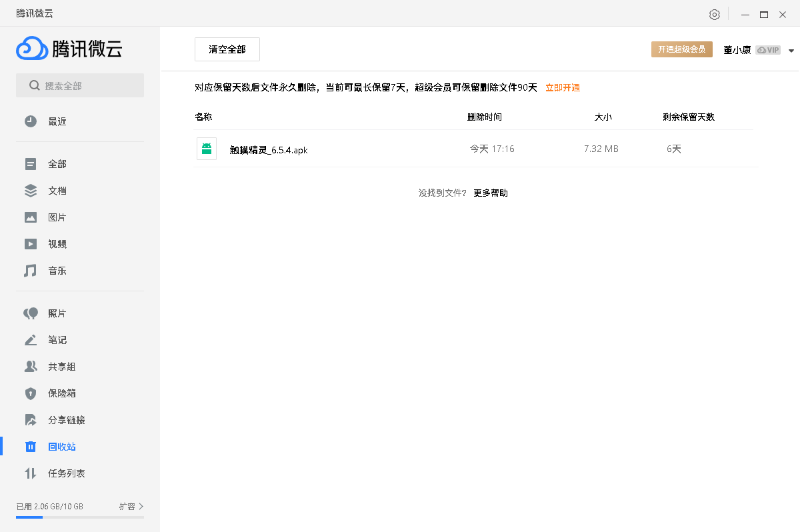Switch to the 最近 tab
This screenshot has width=800, height=532.
[57, 121]
